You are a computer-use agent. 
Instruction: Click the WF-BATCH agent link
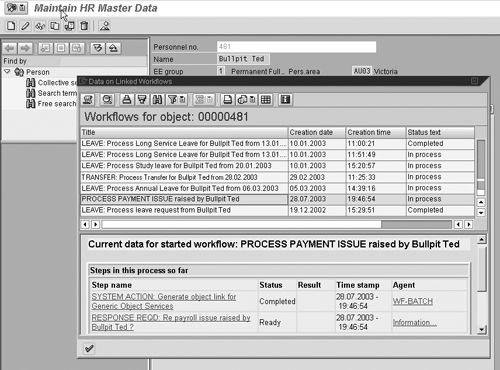(x=413, y=301)
